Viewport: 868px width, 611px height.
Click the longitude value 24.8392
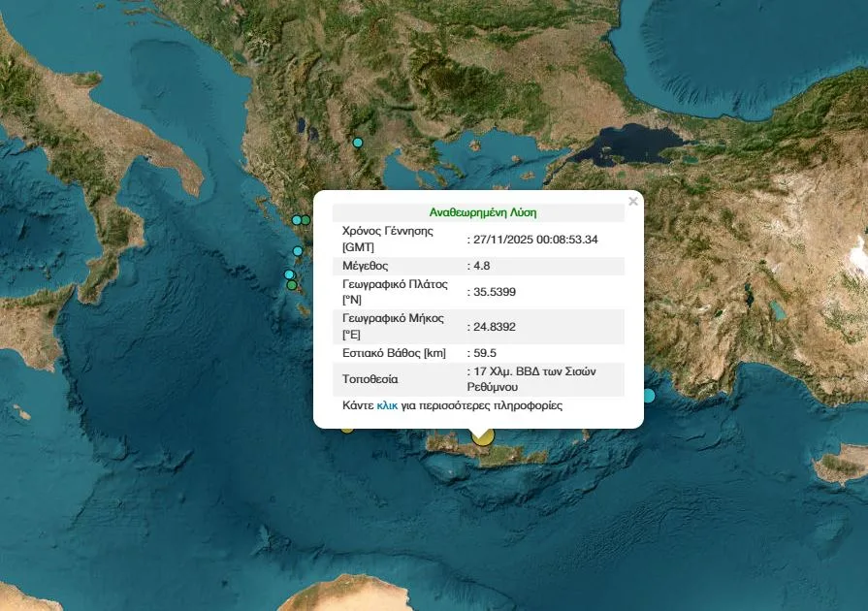pyautogui.click(x=490, y=328)
